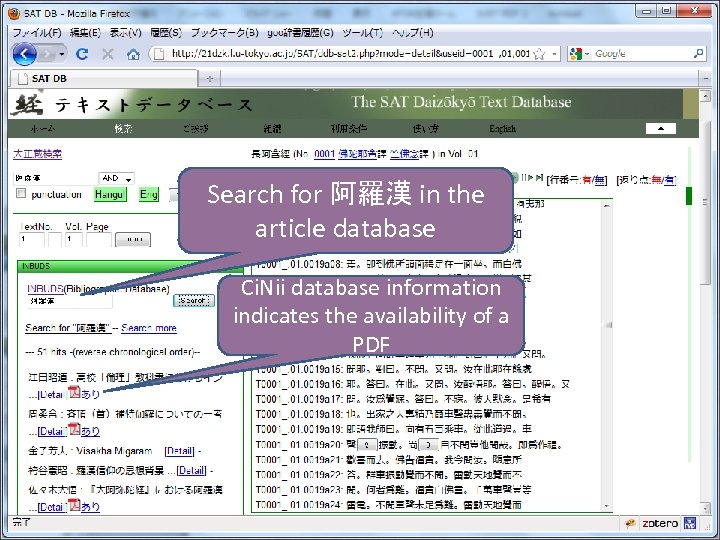Open Detail link for 周柔含 article
Image resolution: width=720 pixels, height=540 pixels.
[x=53, y=431]
